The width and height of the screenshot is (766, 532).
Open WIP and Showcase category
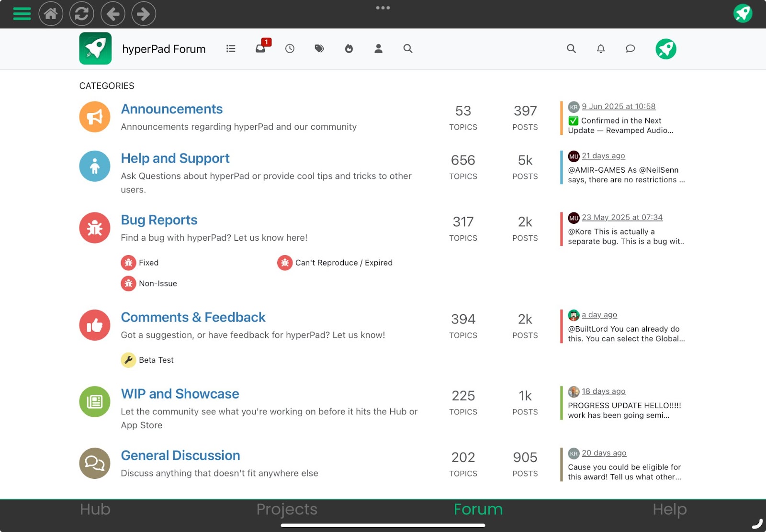180,394
